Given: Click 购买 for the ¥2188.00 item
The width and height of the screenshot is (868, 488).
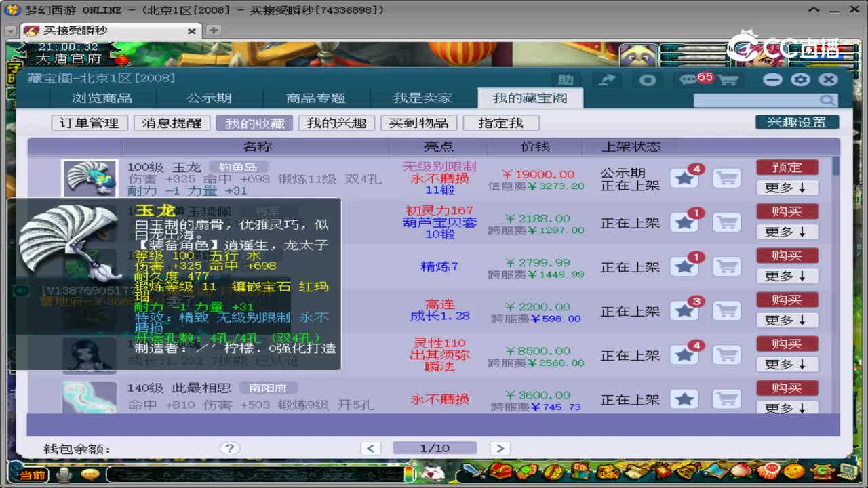Looking at the screenshot, I should 787,211.
